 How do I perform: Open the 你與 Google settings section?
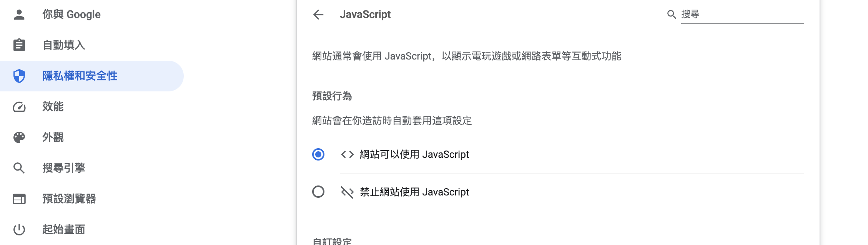72,15
